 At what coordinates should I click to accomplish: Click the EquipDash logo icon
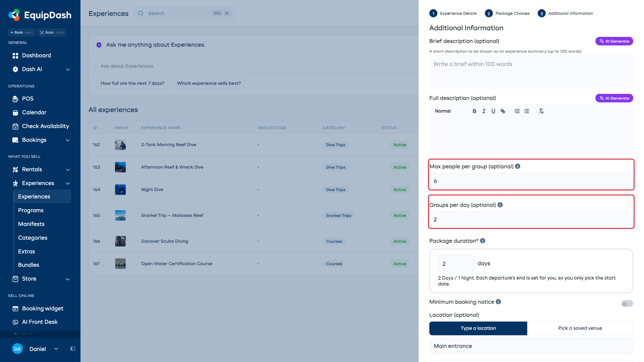pyautogui.click(x=14, y=15)
